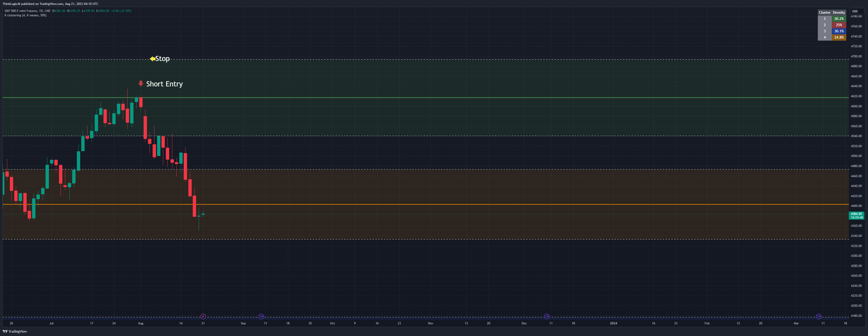Click the 4480.00 price axis label
Image resolution: width=868 pixels, height=336 pixels.
pyautogui.click(x=856, y=166)
